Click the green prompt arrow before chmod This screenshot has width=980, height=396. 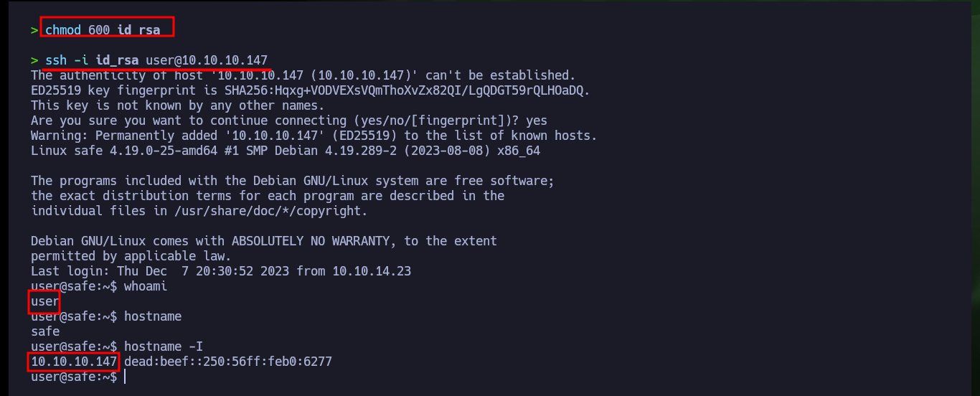pyautogui.click(x=34, y=30)
